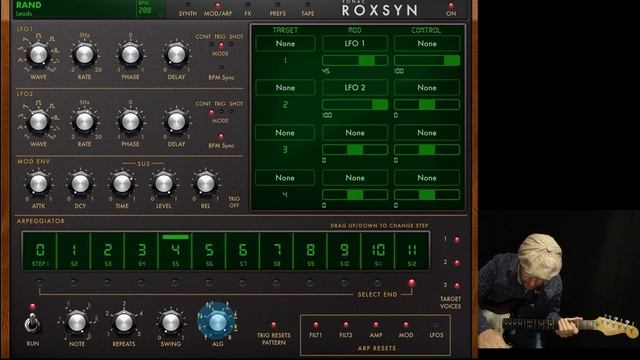Click the LFO2 RATE knob

tap(84, 122)
